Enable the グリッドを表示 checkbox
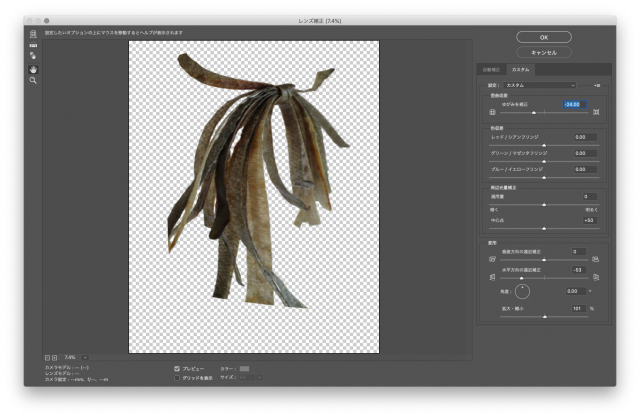 pyautogui.click(x=177, y=378)
